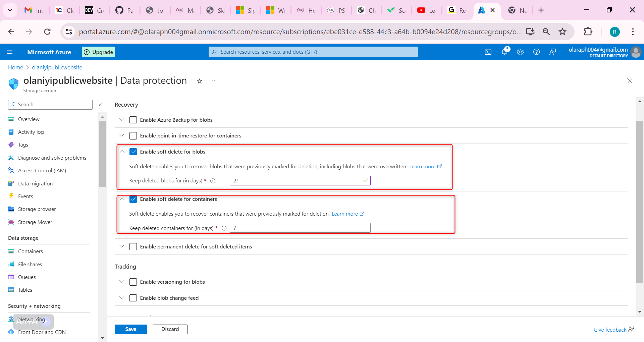Reload the browser page

(x=47, y=32)
